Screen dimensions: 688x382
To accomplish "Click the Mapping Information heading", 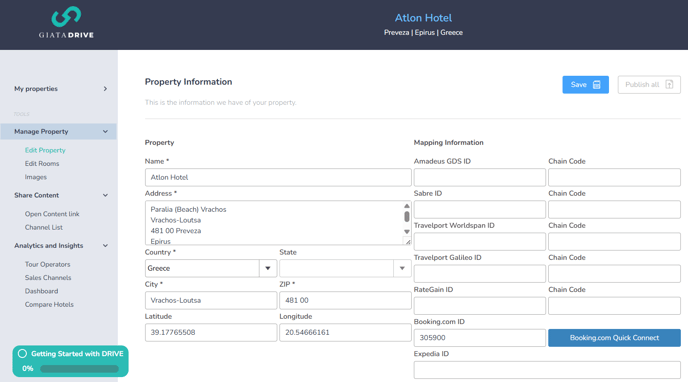I will click(x=448, y=143).
